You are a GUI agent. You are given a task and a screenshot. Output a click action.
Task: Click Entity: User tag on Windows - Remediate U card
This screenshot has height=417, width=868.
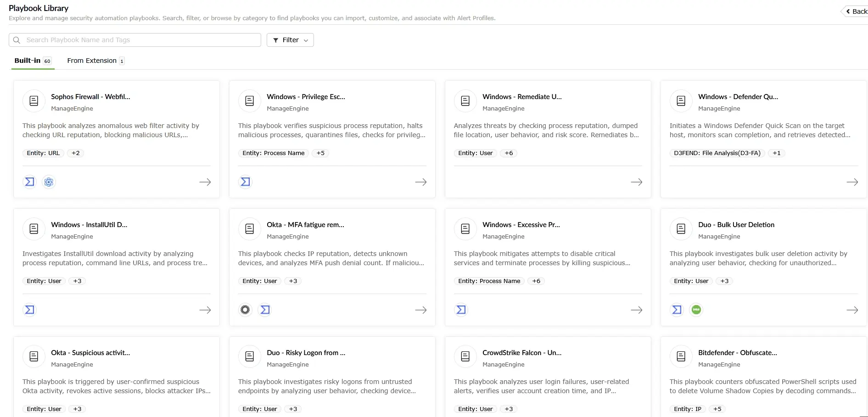tap(476, 153)
